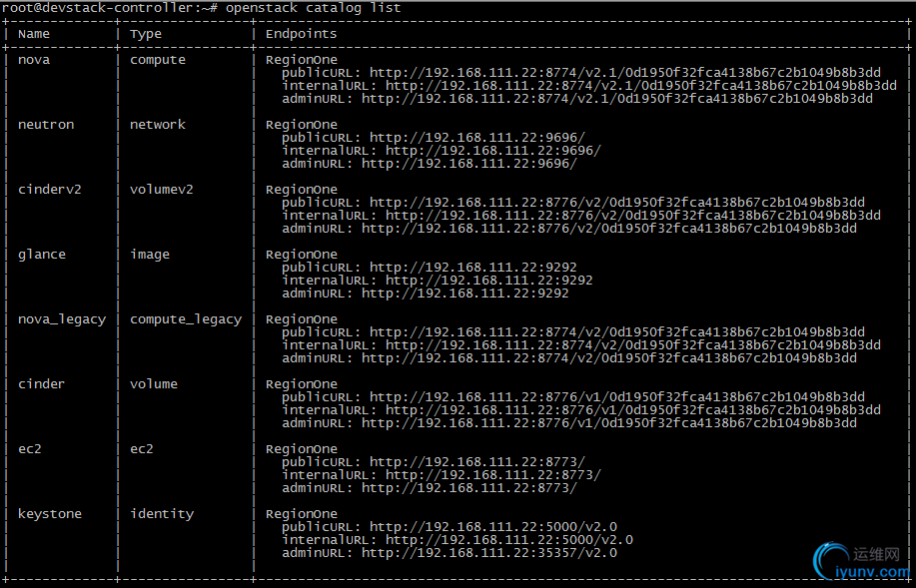Click the Endpoints column header
Viewport: 916px width, 588px height.
point(301,34)
